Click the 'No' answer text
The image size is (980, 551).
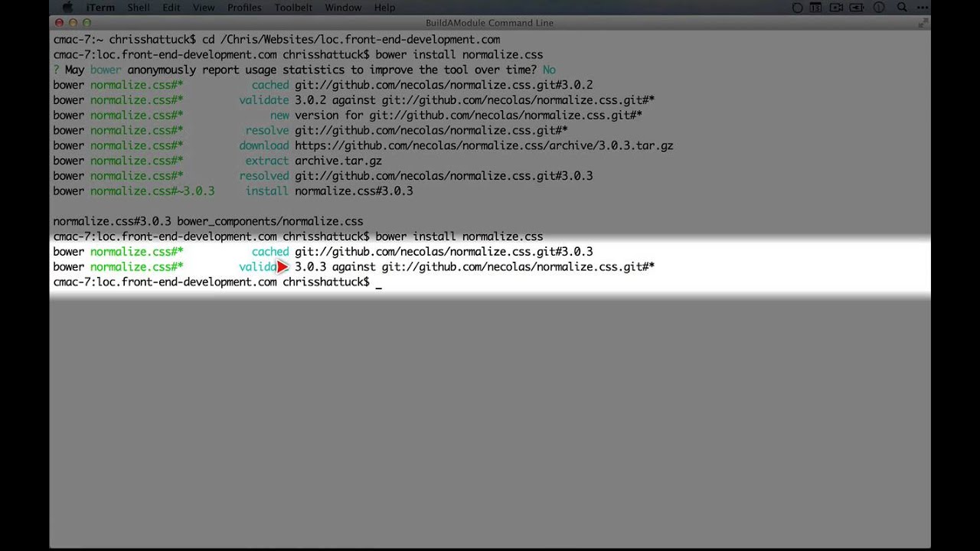click(549, 70)
